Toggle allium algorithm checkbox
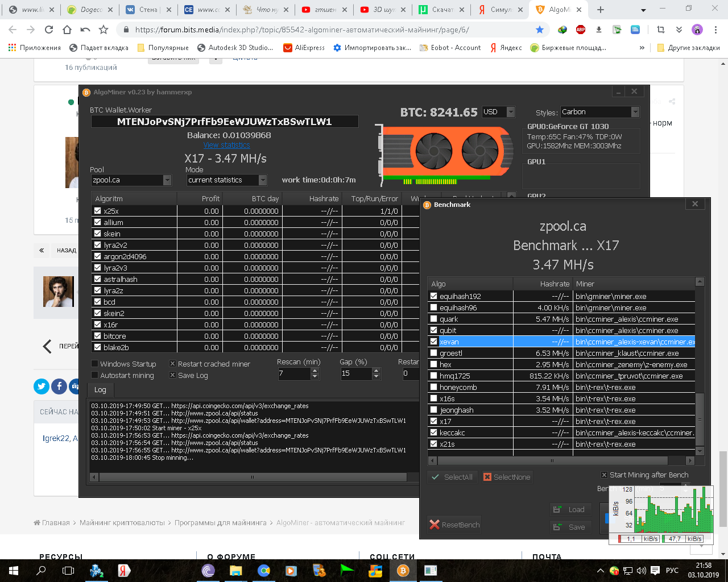728x582 pixels. coord(97,222)
